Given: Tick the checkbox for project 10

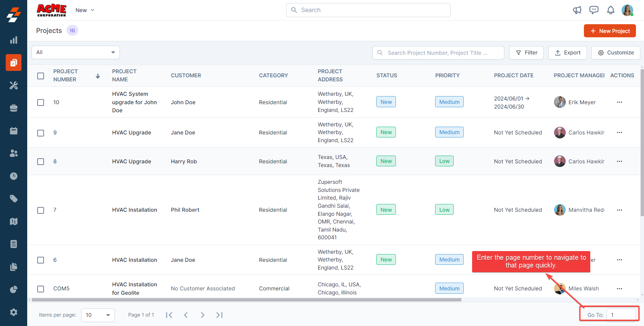Looking at the screenshot, I should click(x=41, y=102).
